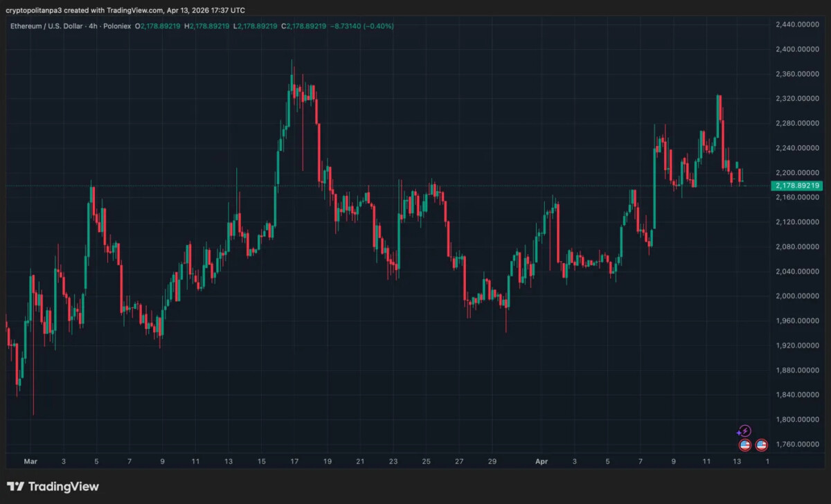The width and height of the screenshot is (831, 504).
Task: Click the current price label 2,178.89219
Action: [x=798, y=186]
